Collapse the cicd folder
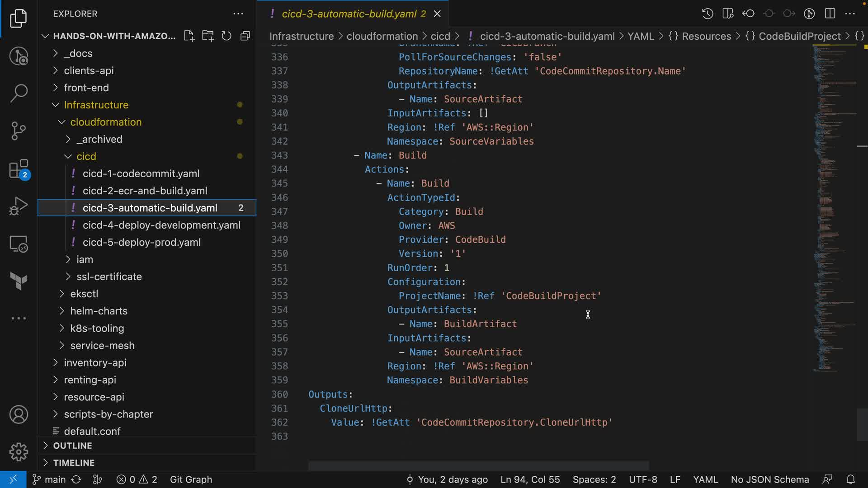868x488 pixels. click(x=86, y=156)
